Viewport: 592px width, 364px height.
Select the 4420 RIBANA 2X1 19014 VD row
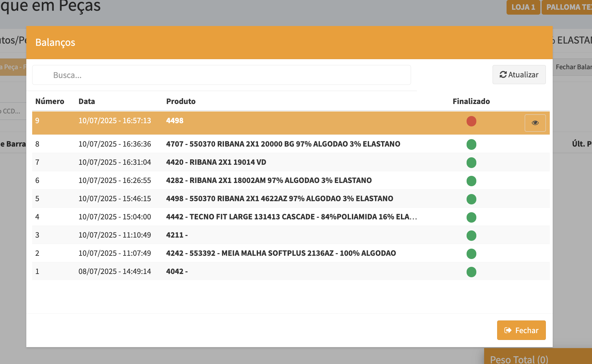pos(216,162)
